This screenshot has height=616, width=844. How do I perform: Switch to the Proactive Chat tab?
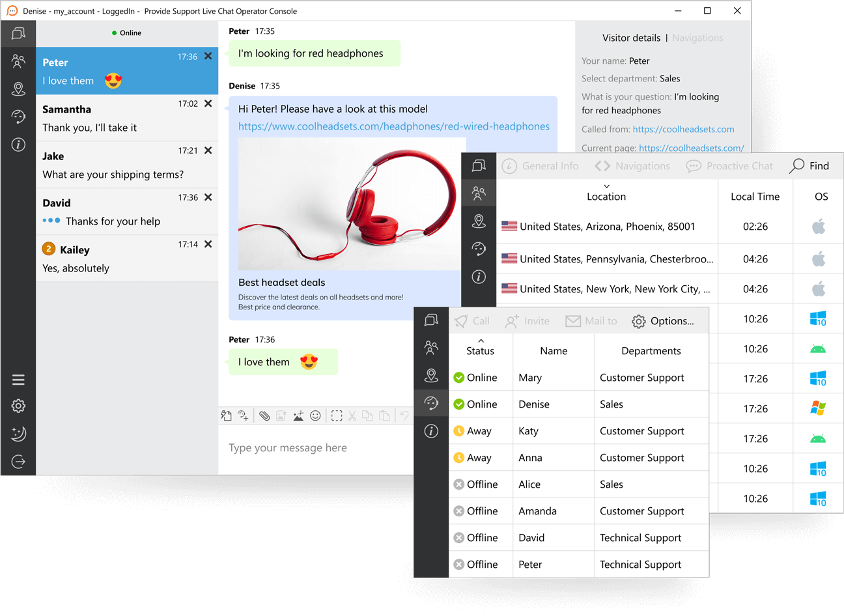point(729,166)
